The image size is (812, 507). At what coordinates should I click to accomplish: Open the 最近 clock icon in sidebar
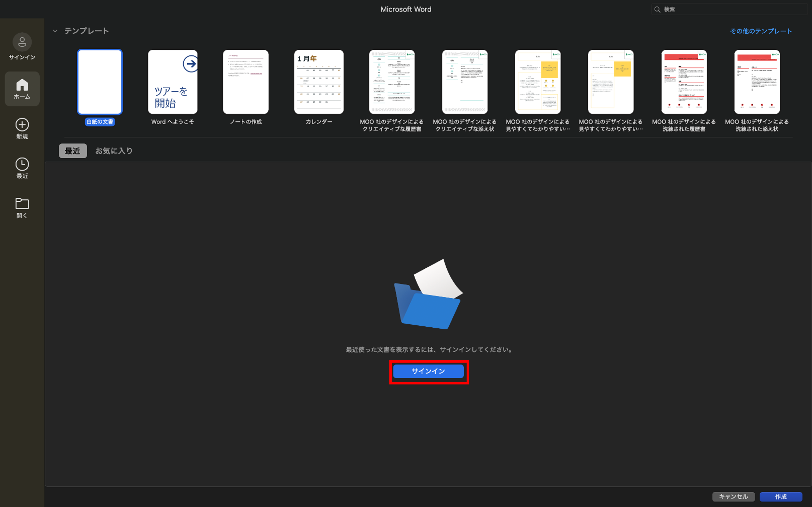[x=22, y=164]
